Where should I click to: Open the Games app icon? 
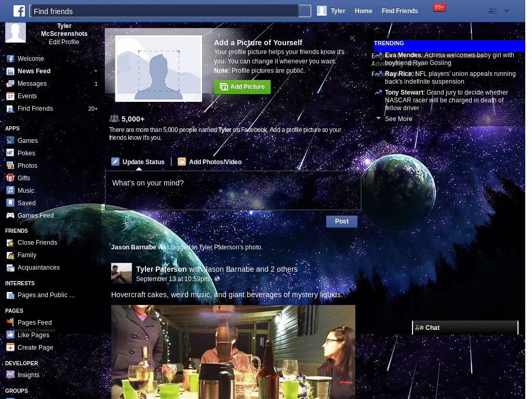10,140
